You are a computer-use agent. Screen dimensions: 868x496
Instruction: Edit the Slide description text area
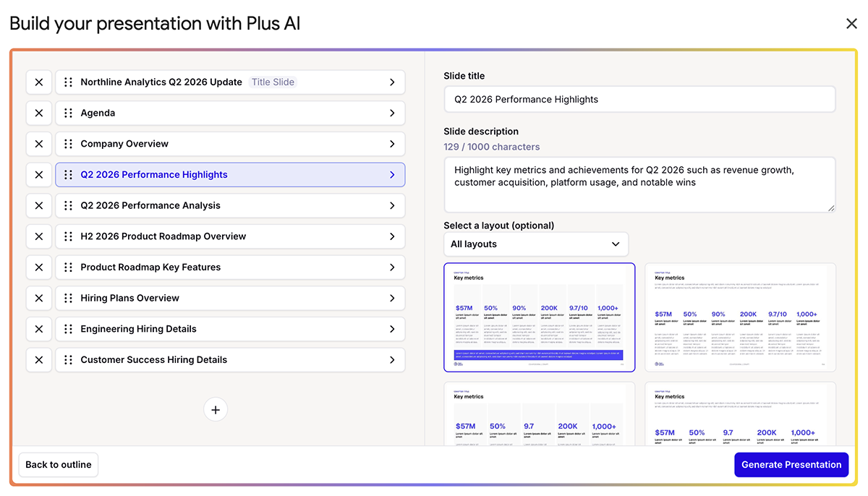click(639, 184)
